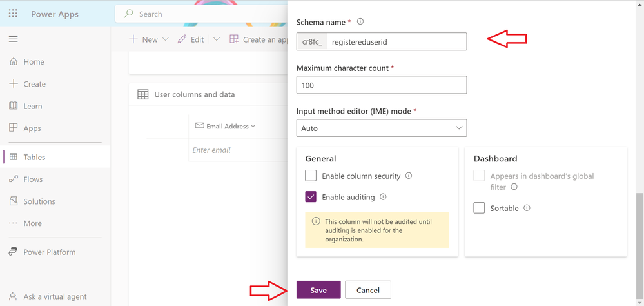The width and height of the screenshot is (644, 306).
Task: Uncheck the Enable auditing checkbox
Action: point(311,197)
